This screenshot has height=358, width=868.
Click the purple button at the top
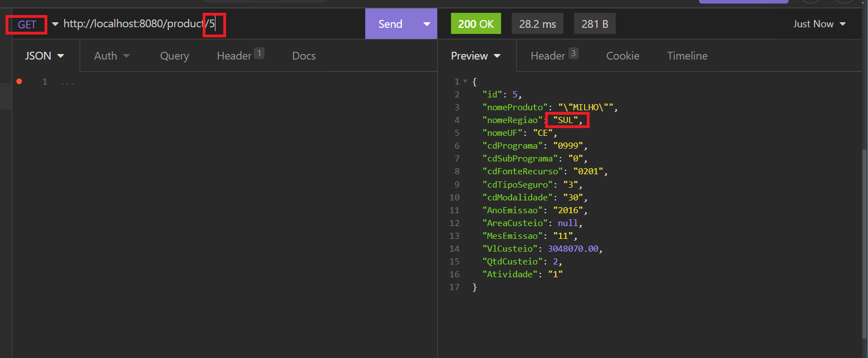click(x=743, y=2)
